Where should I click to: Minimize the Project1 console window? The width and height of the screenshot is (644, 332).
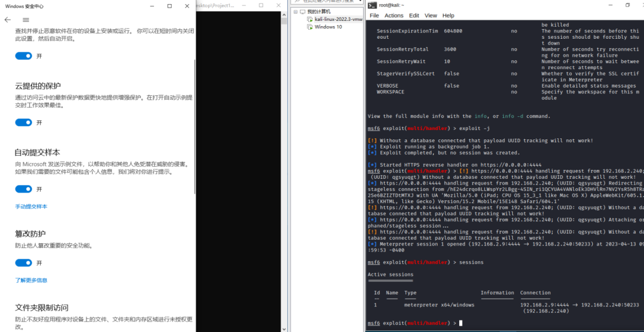(x=245, y=5)
